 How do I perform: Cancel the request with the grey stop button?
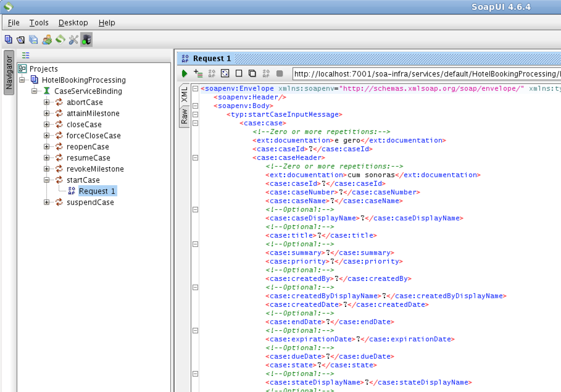(279, 73)
